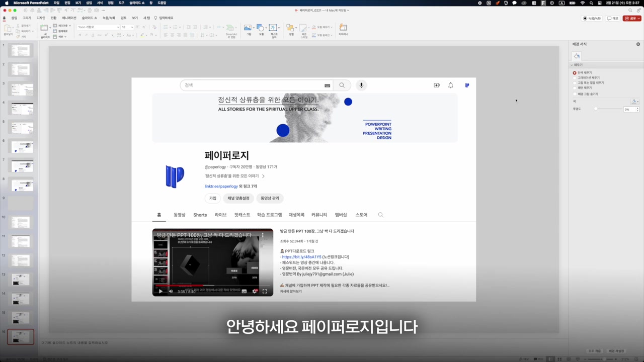The height and width of the screenshot is (362, 644).
Task: Select 그라데이션 채우기 gradient fill radio
Action: 575,78
